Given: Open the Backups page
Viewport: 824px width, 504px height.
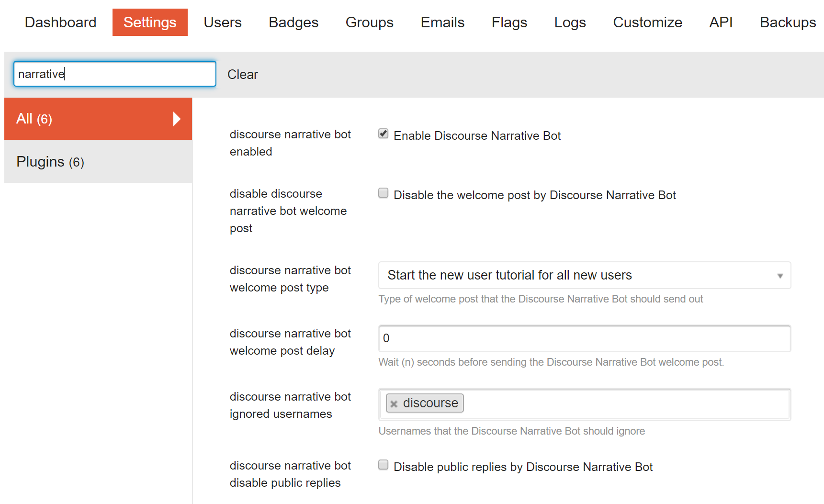Looking at the screenshot, I should pyautogui.click(x=788, y=22).
